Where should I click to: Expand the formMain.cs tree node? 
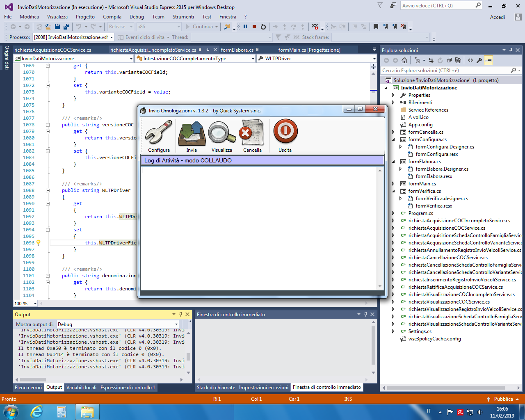[393, 184]
